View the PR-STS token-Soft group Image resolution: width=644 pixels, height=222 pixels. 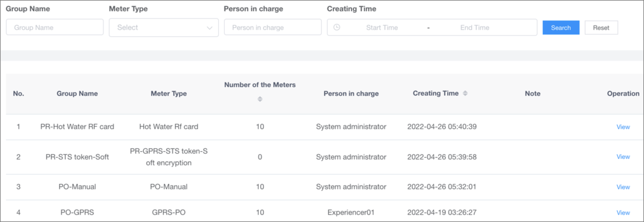(623, 157)
